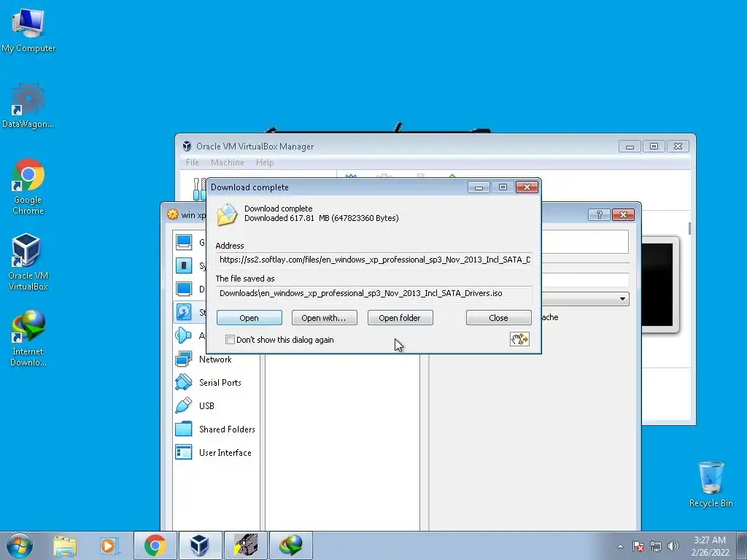747x560 pixels.
Task: Open File Explorer from the taskbar
Action: [x=65, y=545]
